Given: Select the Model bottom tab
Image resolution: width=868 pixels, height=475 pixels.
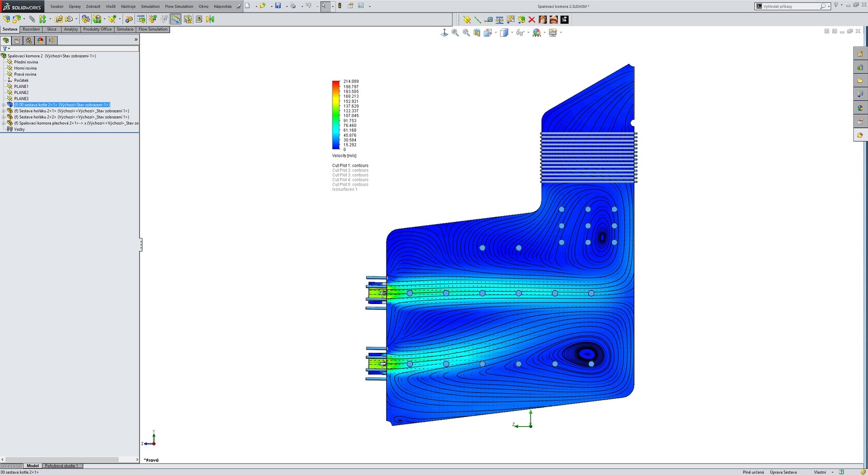Looking at the screenshot, I should pos(33,466).
